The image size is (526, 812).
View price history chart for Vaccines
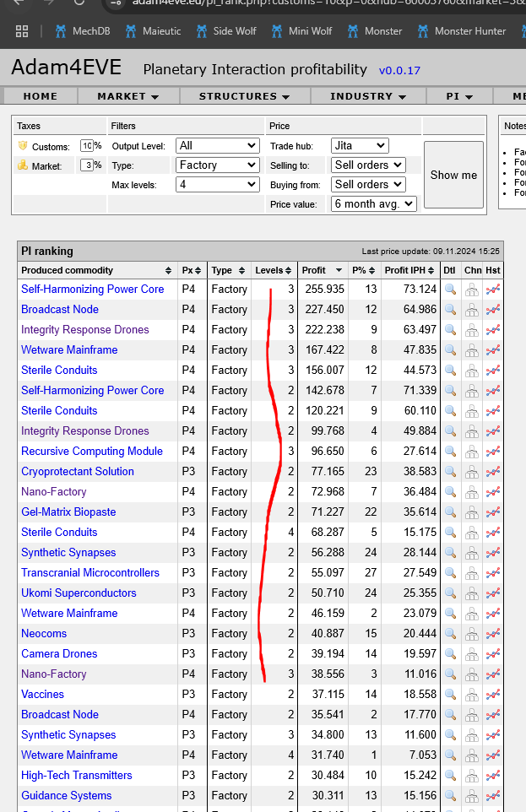(493, 695)
